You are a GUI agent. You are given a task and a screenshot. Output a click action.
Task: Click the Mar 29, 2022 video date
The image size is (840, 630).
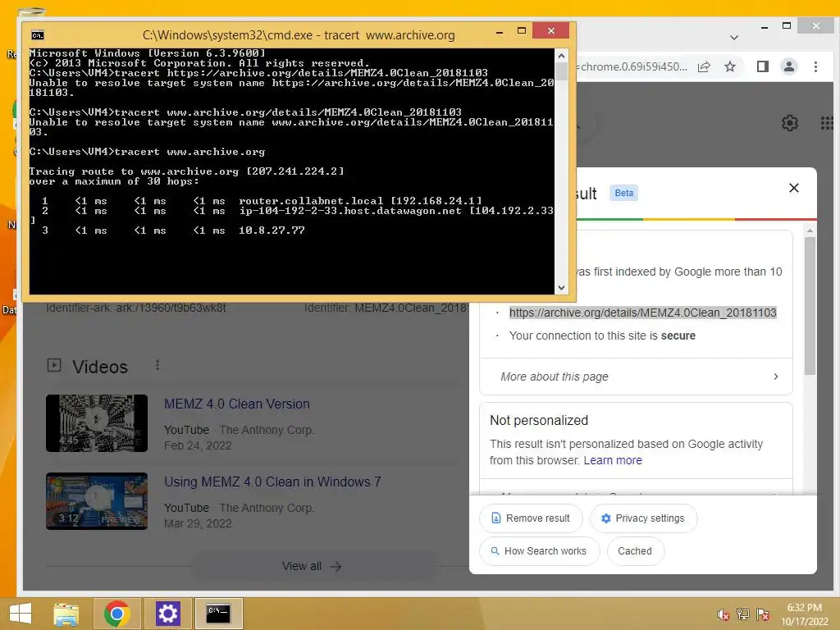pyautogui.click(x=198, y=523)
